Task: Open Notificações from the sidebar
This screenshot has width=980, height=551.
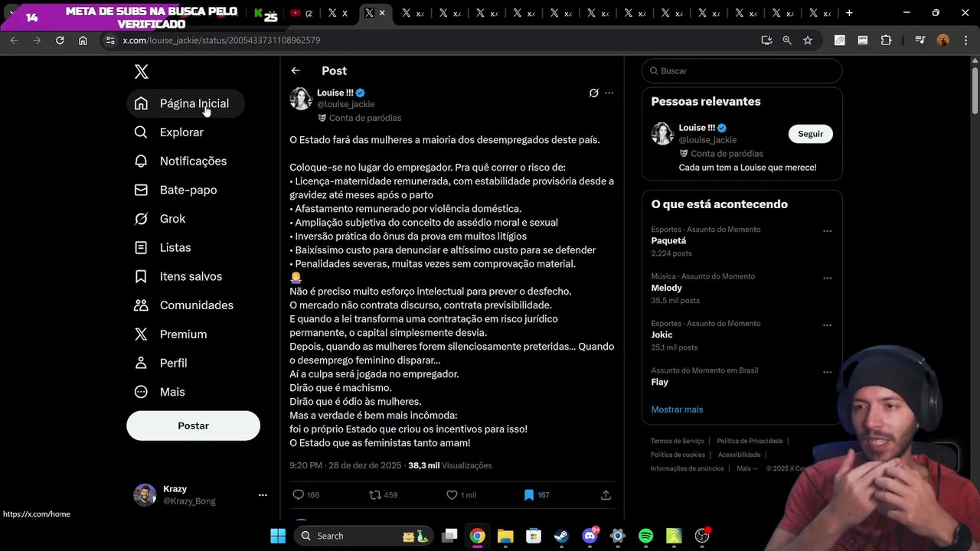Action: pos(181,161)
